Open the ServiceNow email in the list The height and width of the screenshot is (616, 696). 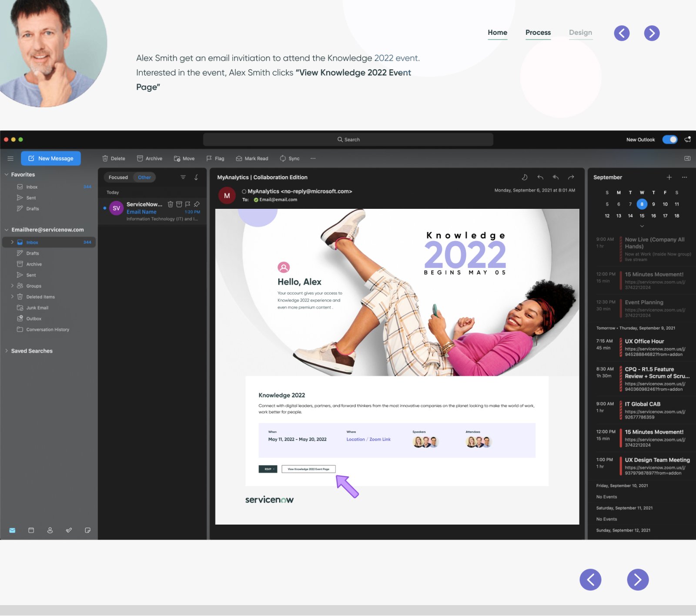[x=152, y=211]
